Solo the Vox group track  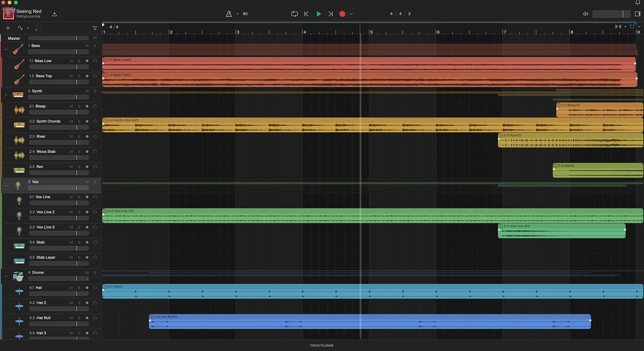coord(95,182)
